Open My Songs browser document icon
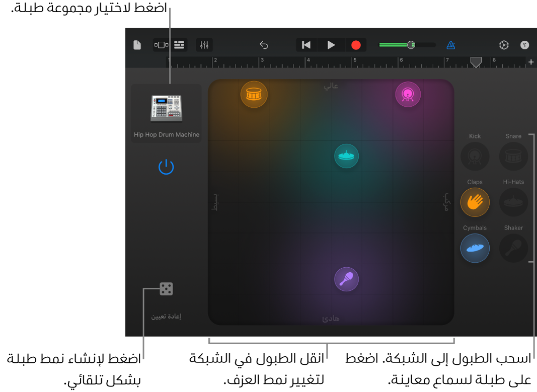The image size is (537, 392). click(x=137, y=45)
